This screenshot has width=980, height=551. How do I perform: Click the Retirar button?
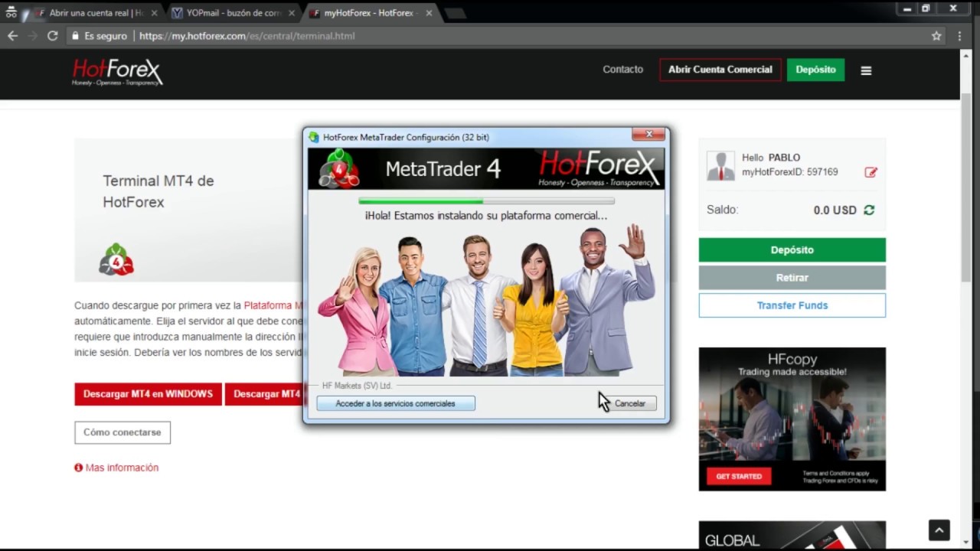click(792, 278)
